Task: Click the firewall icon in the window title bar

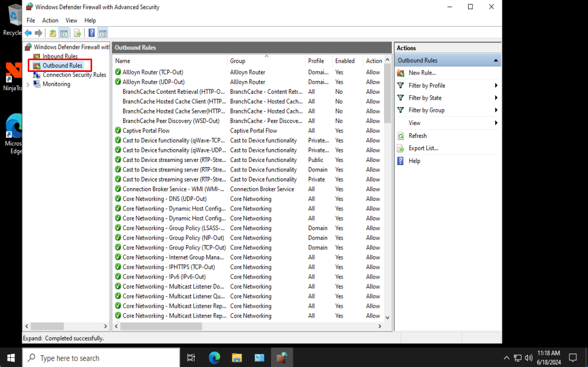Action: click(x=29, y=7)
